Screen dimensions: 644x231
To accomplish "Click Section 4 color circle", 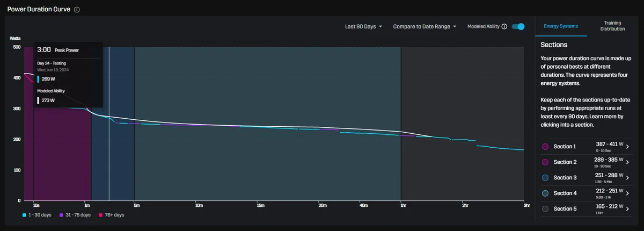I will tap(545, 193).
